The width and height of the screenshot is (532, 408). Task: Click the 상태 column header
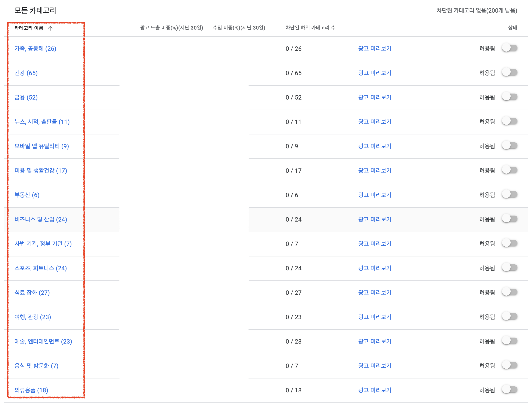click(x=512, y=28)
